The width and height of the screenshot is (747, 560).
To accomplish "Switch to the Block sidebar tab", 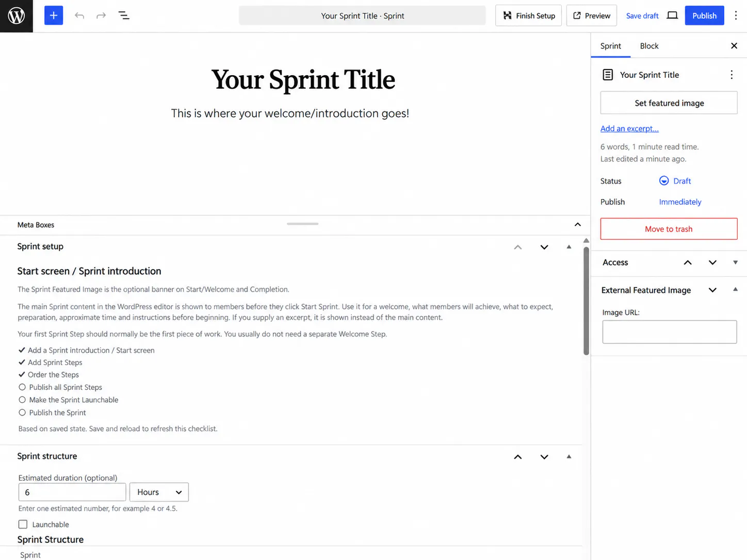I will click(649, 46).
